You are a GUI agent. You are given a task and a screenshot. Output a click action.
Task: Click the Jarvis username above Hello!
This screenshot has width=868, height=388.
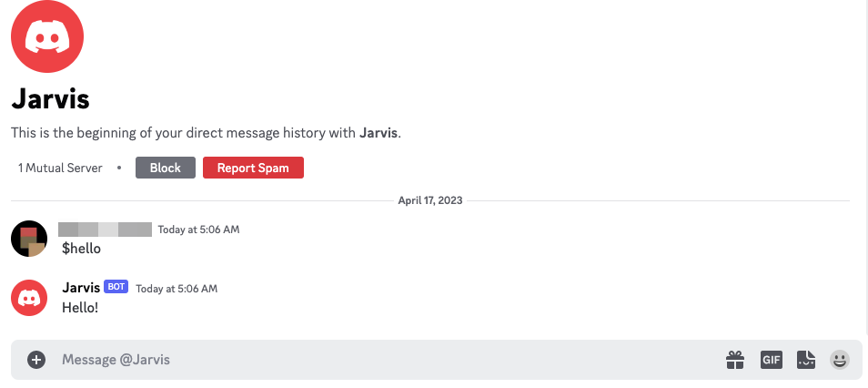click(x=80, y=288)
